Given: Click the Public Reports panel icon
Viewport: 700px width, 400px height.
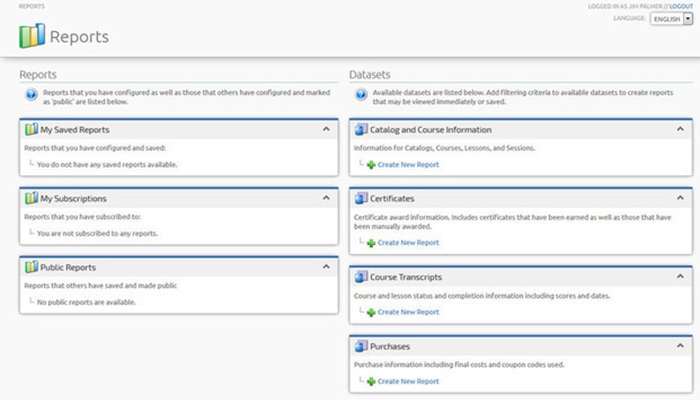Looking at the screenshot, I should (30, 267).
